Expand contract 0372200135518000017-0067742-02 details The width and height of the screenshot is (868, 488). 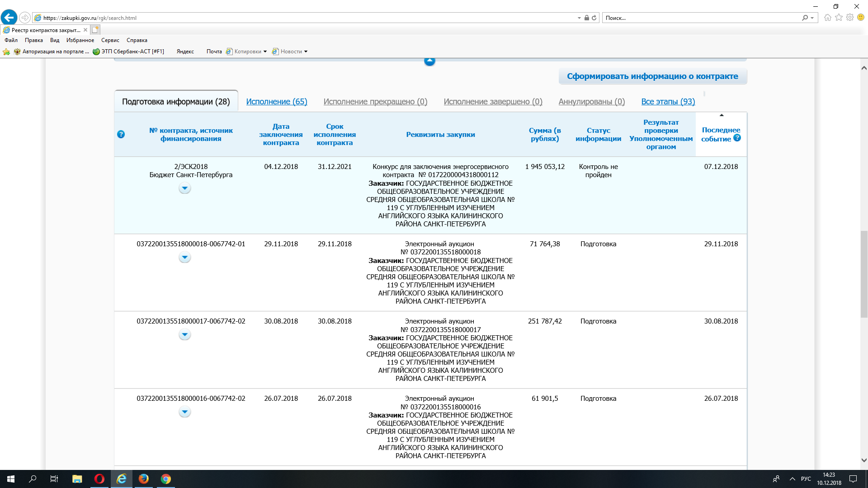[184, 335]
